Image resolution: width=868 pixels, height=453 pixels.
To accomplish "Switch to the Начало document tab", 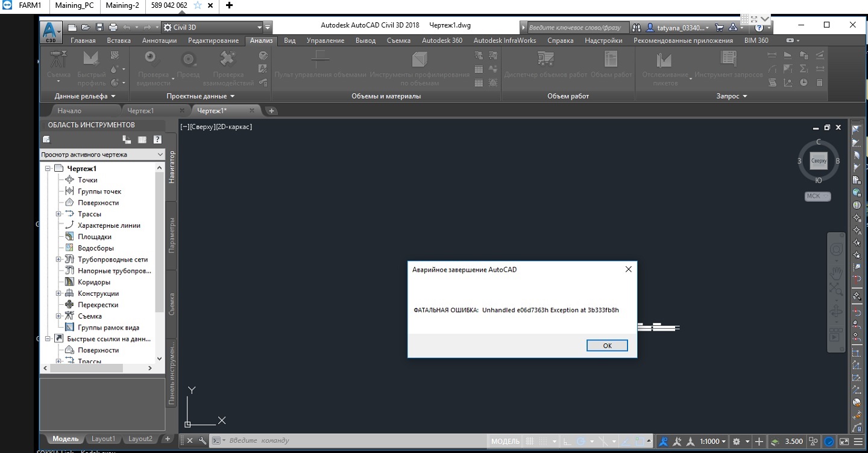I will [69, 111].
